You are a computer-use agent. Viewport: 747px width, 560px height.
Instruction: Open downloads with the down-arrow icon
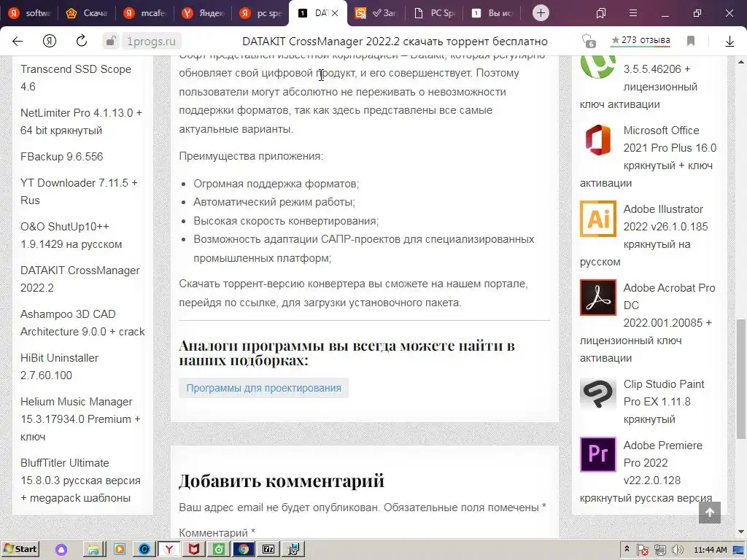(729, 42)
